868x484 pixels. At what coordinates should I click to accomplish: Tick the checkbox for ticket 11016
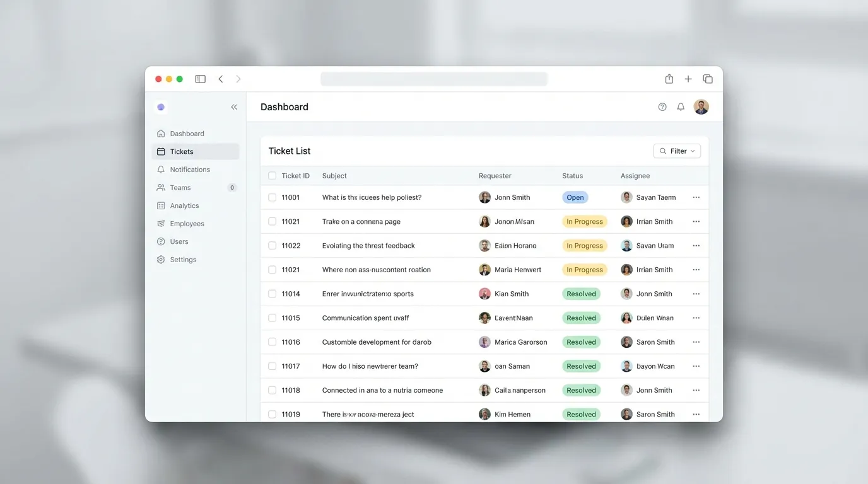273,342
